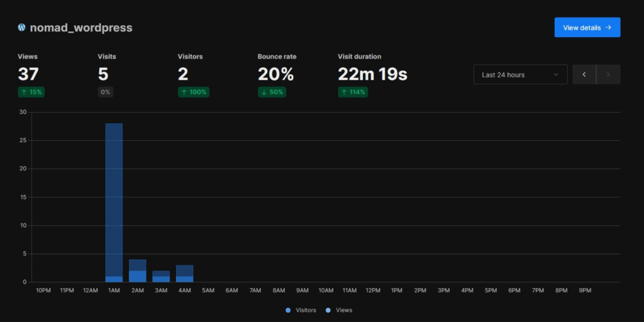Click the Visitors 100% increase badge
This screenshot has width=644, height=322.
193,92
